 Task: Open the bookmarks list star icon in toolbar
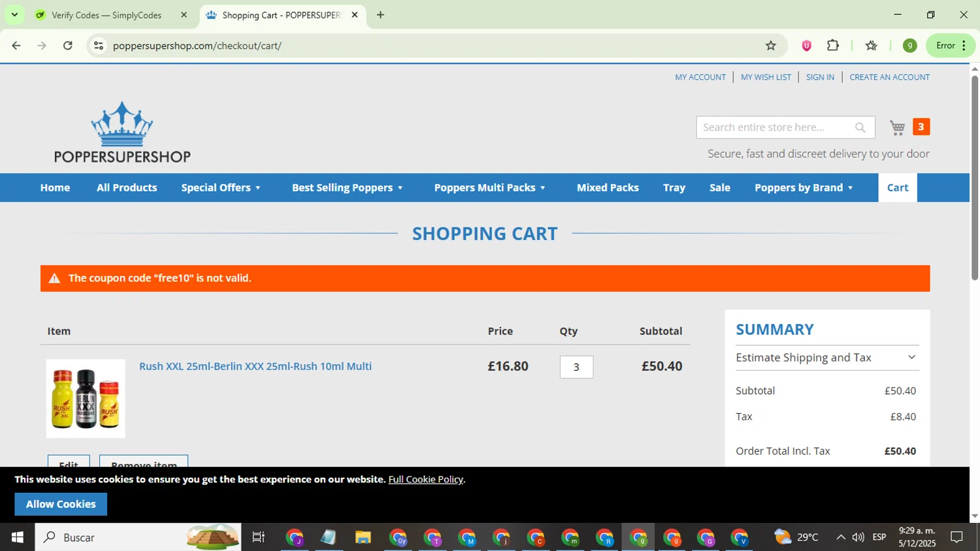(x=871, y=46)
